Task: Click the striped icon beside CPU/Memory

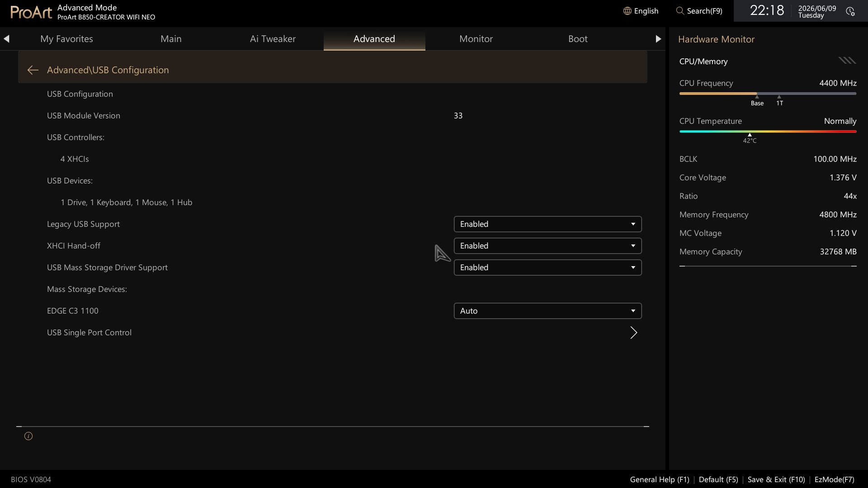Action: [847, 61]
